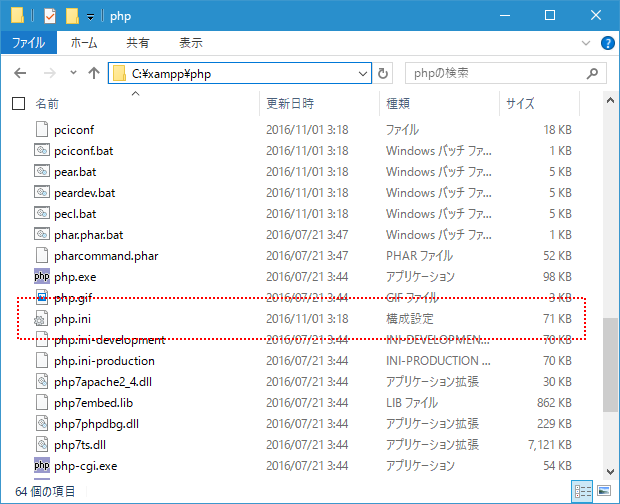Click the 構成設定 type of php.ini

(410, 319)
